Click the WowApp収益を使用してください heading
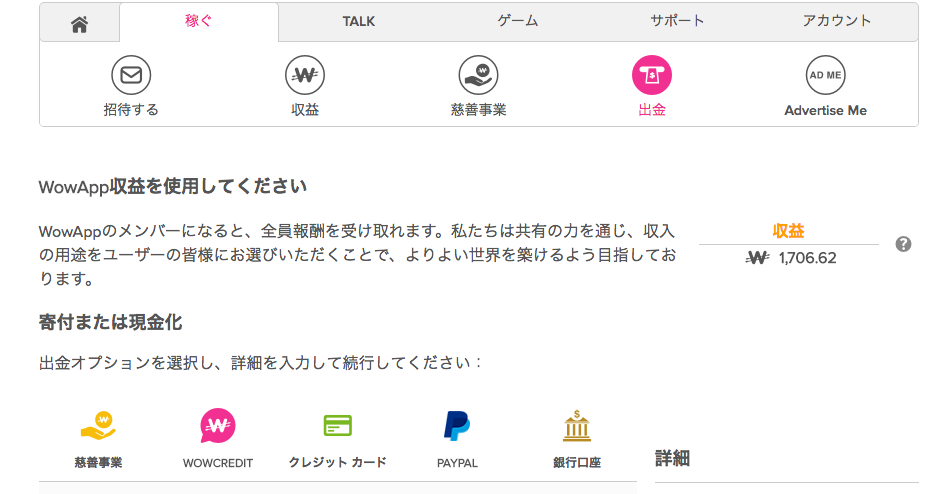 pyautogui.click(x=172, y=187)
